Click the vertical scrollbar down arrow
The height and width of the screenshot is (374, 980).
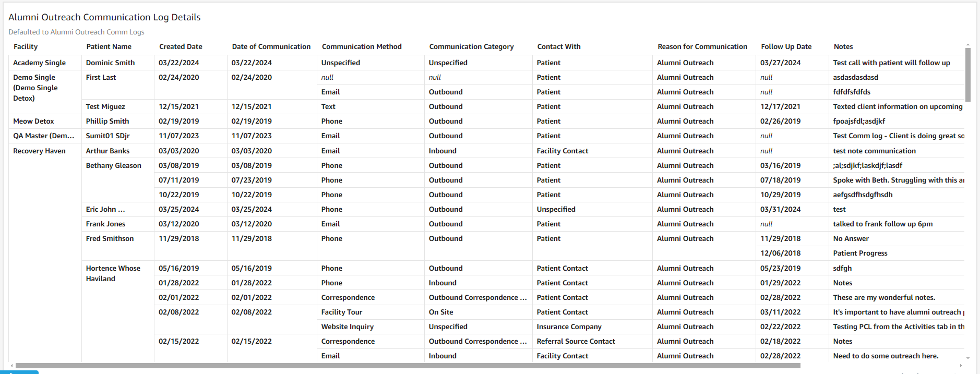click(967, 358)
